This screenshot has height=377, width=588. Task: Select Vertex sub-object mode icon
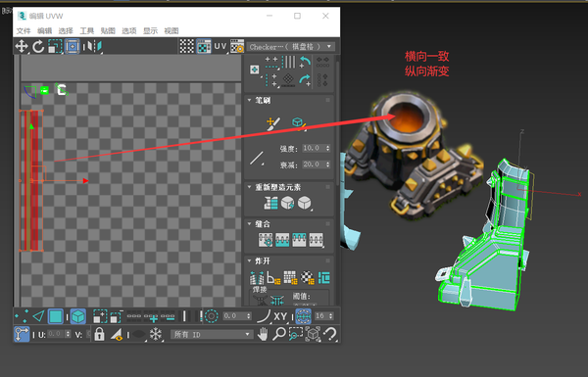[x=21, y=316]
